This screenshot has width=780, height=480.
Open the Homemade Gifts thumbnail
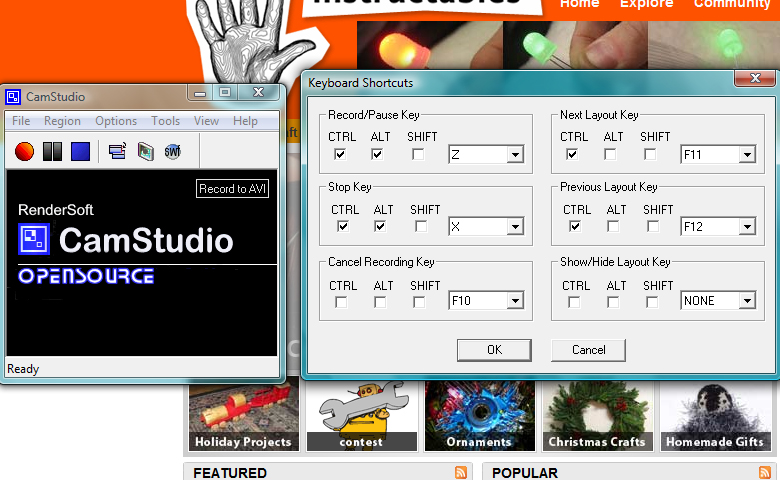tap(715, 416)
